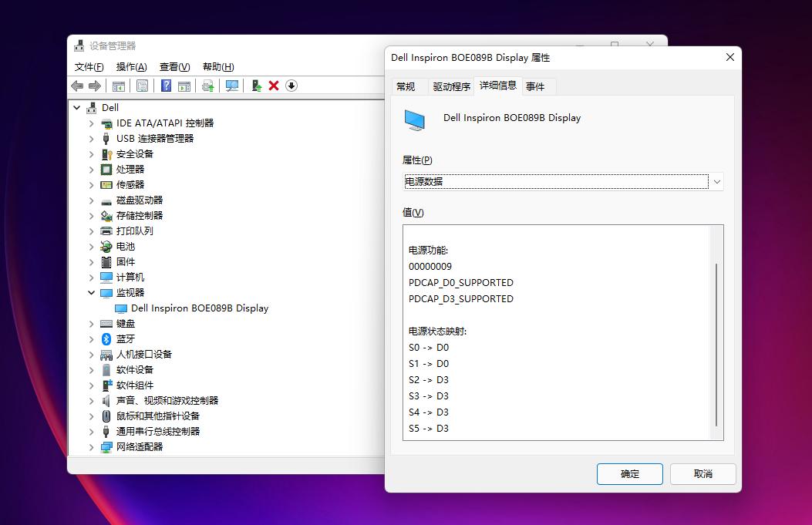Click the update driver toolbar icon
Viewport: 812px width, 525px height.
tap(208, 86)
